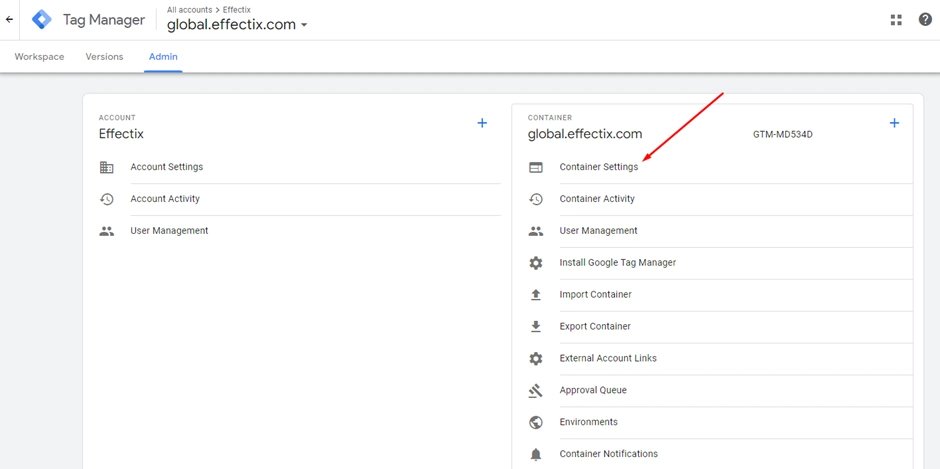Select Import Container
The image size is (940, 469).
point(595,294)
